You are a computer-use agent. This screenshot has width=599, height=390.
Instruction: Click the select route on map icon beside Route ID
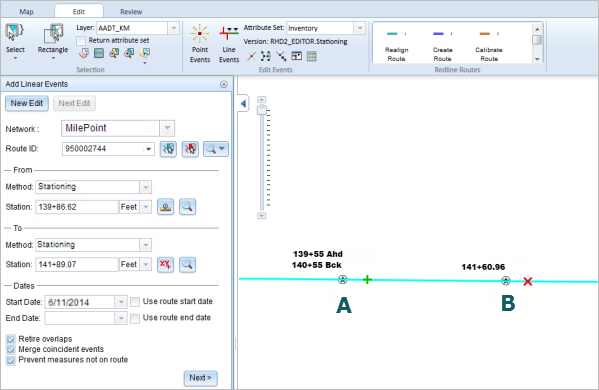point(168,149)
